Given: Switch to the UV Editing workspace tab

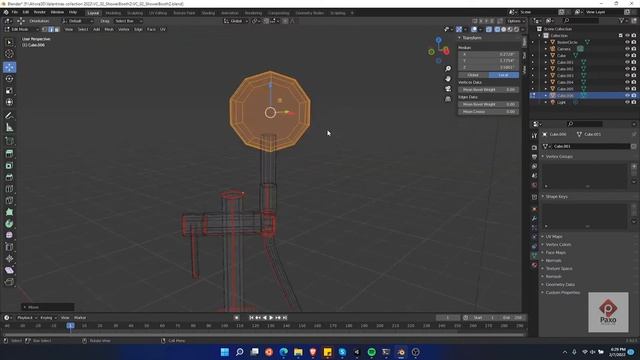Looking at the screenshot, I should pos(158,13).
